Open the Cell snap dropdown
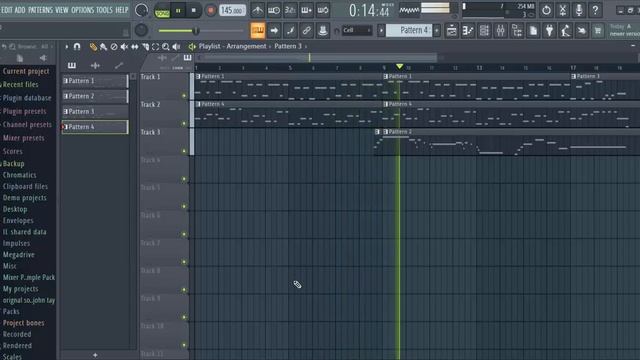640x360 pixels. coord(357,30)
